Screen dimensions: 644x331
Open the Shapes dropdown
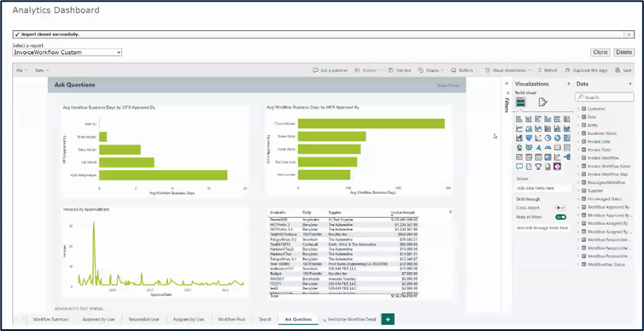[x=430, y=70]
